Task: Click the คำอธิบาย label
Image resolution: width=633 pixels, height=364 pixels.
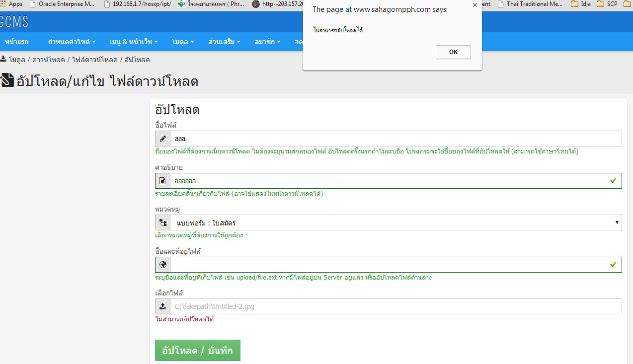Action: pos(169,167)
